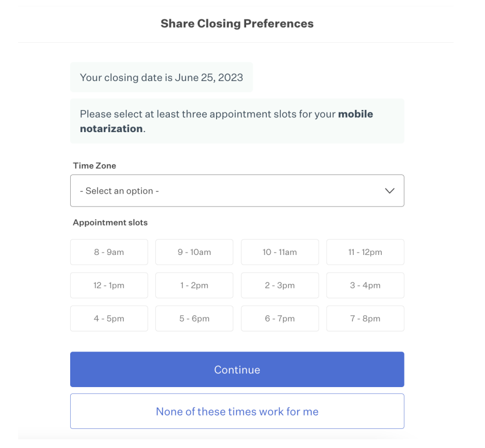Click the closing date June 25, 2023 notice
Screen dimensions: 485x448
point(161,77)
